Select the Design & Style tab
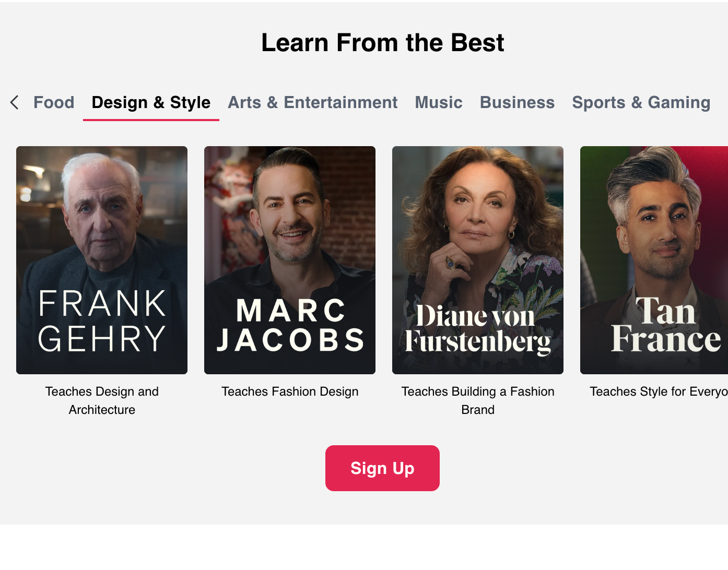Screen dimensions: 728x570 tap(151, 102)
